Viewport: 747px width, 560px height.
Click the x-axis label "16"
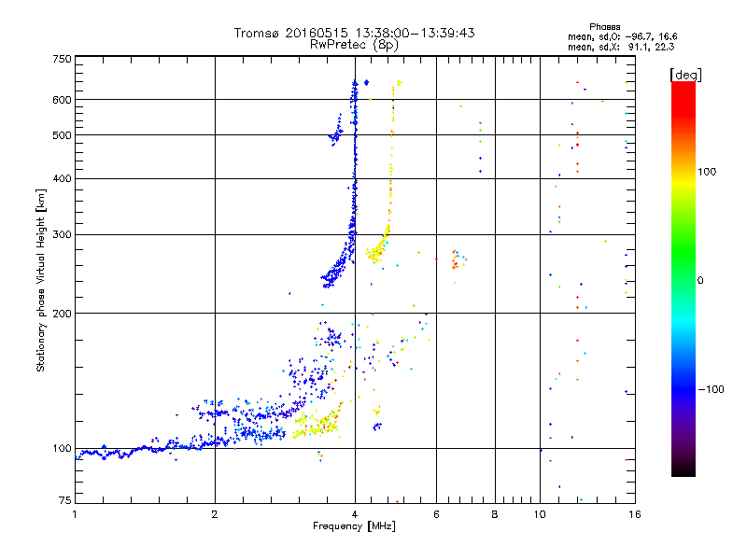pos(635,514)
